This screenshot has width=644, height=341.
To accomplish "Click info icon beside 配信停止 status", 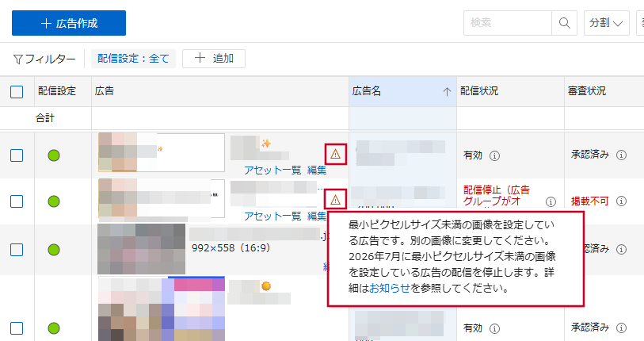I will (551, 201).
